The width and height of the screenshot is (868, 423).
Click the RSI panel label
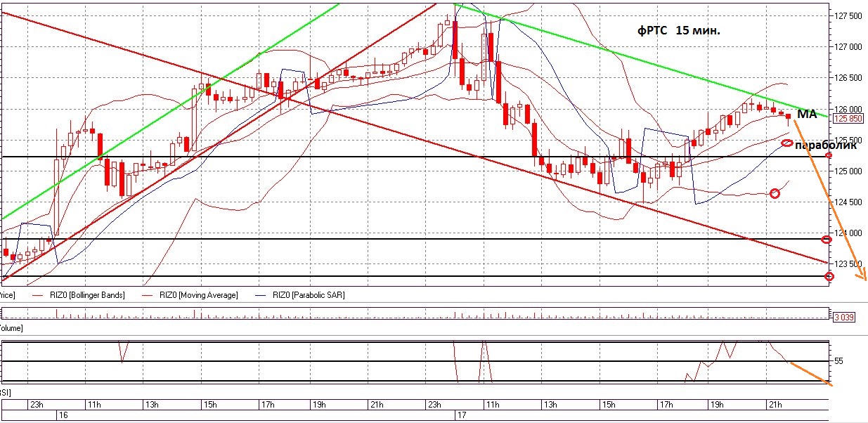click(5, 391)
